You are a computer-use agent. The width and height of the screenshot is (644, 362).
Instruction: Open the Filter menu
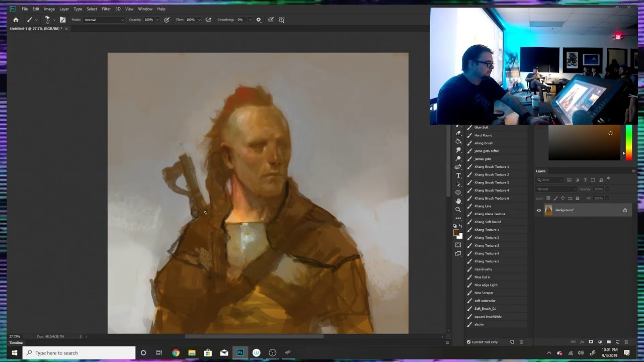click(x=106, y=9)
